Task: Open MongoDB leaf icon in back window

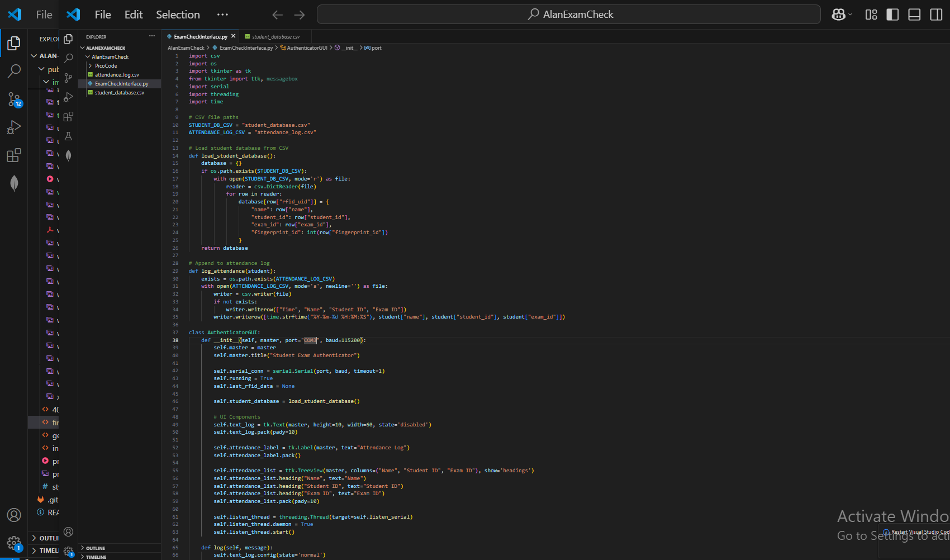Action: tap(14, 183)
